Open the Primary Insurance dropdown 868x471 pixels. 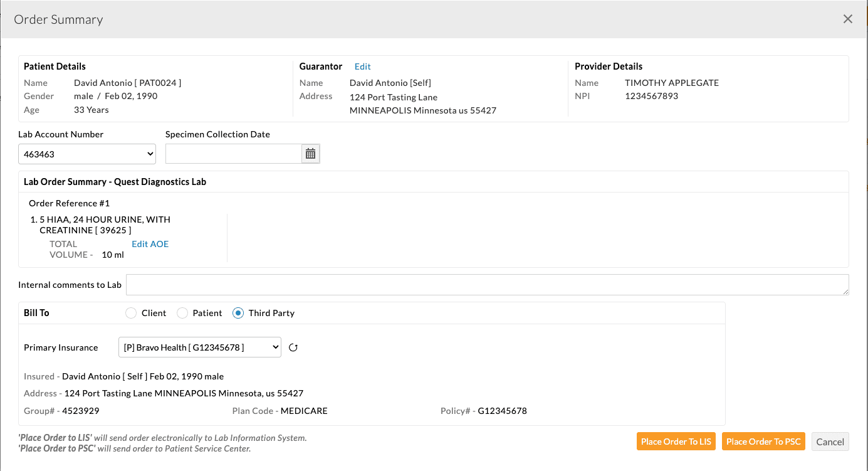(x=199, y=347)
